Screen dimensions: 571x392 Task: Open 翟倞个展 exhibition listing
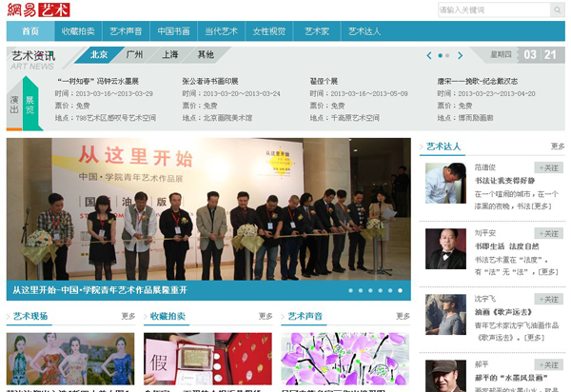(324, 81)
